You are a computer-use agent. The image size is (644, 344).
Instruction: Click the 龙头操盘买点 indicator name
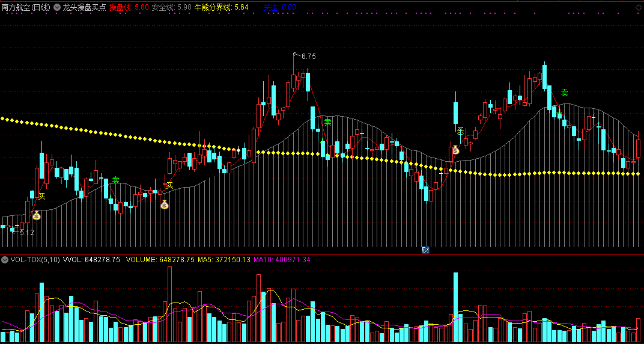84,7
